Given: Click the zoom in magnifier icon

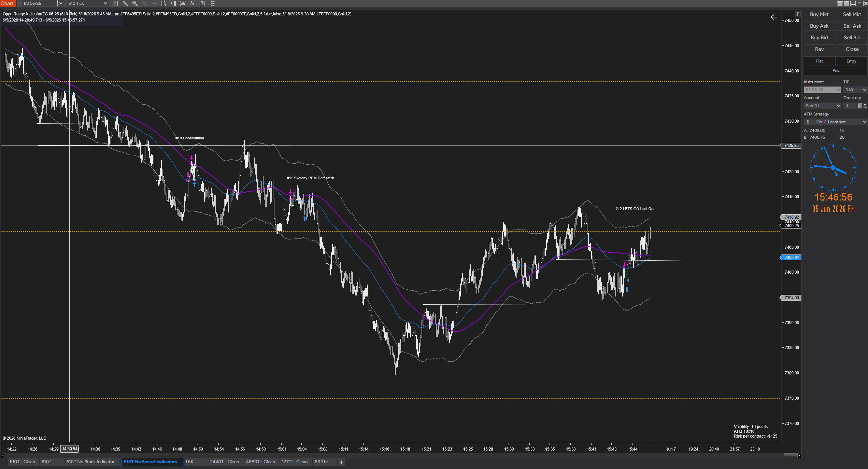Looking at the screenshot, I should coord(135,3).
